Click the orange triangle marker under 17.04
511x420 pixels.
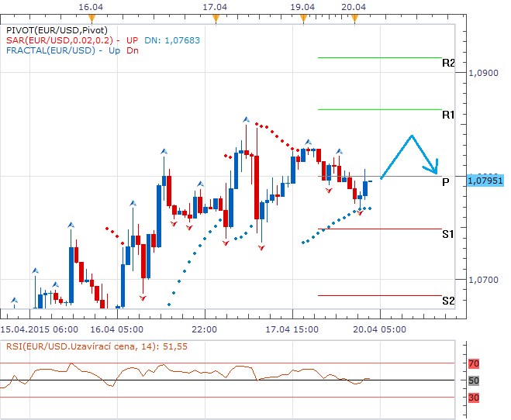point(219,18)
